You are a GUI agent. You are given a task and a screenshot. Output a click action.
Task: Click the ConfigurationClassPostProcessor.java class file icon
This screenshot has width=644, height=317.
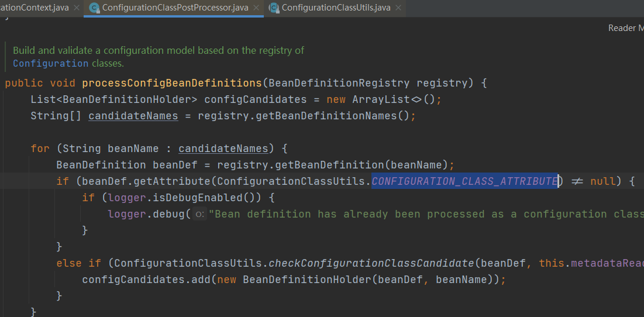pyautogui.click(x=94, y=8)
